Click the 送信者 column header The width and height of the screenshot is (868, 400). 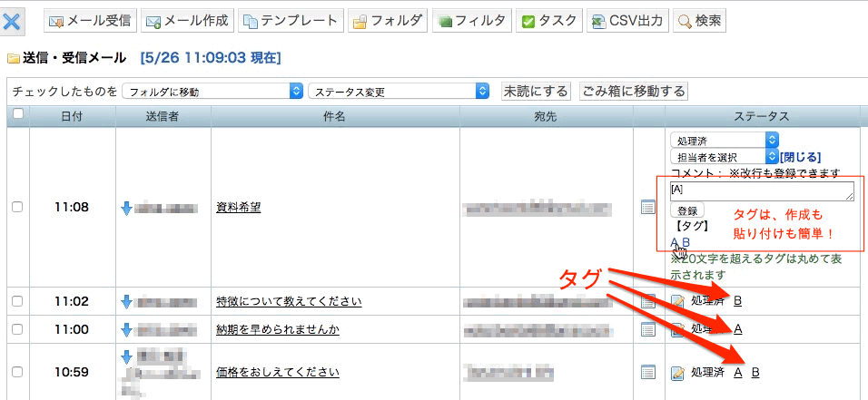(x=163, y=116)
